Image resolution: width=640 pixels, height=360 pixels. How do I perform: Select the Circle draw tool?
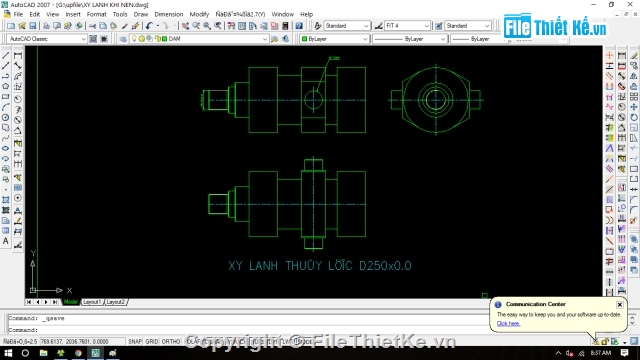[x=6, y=117]
